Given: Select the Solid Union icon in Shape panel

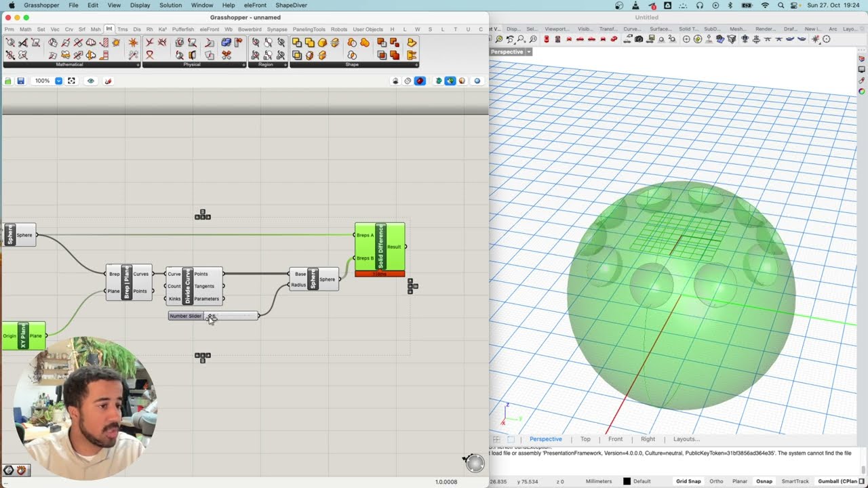Looking at the screenshot, I should click(310, 43).
